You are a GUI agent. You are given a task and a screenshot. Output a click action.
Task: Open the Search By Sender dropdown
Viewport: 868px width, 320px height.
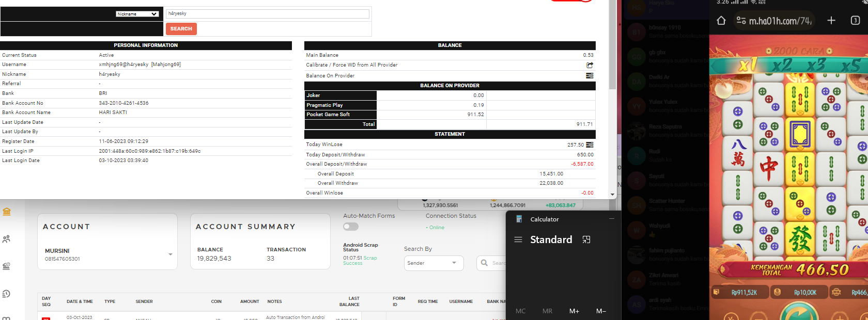coord(433,263)
